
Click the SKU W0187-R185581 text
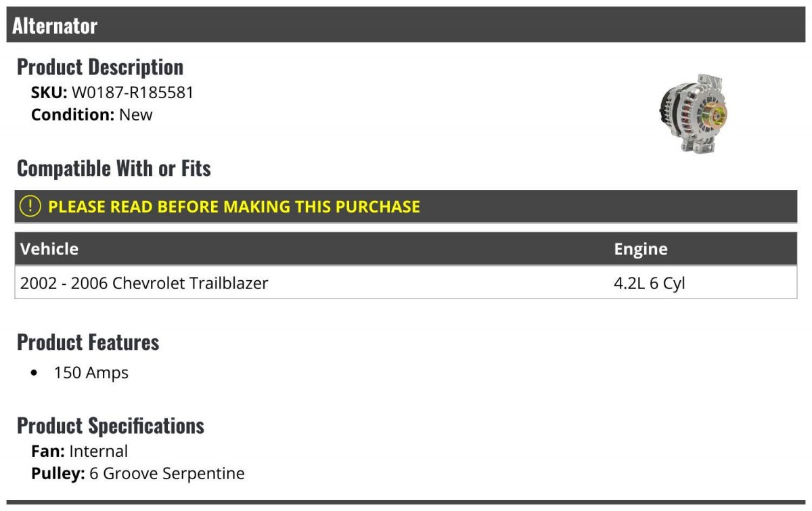click(x=112, y=93)
